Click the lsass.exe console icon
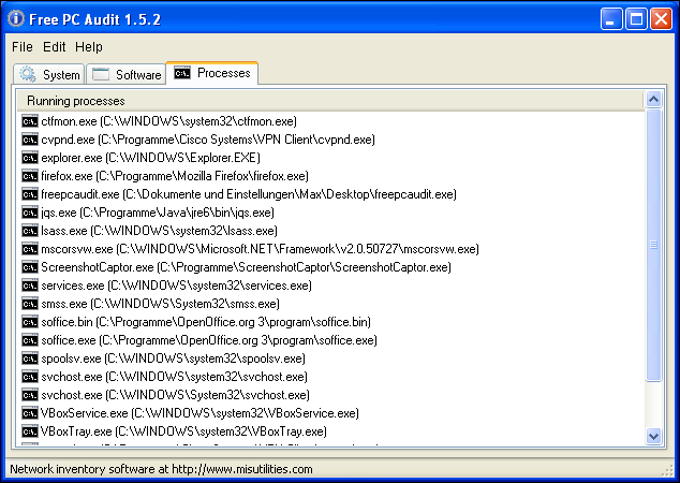 tap(30, 231)
